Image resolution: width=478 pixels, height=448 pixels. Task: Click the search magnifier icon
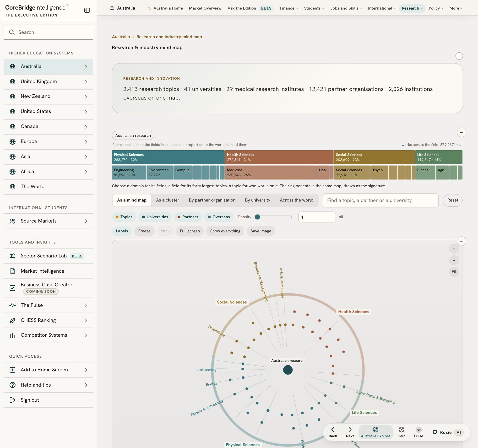tap(12, 32)
